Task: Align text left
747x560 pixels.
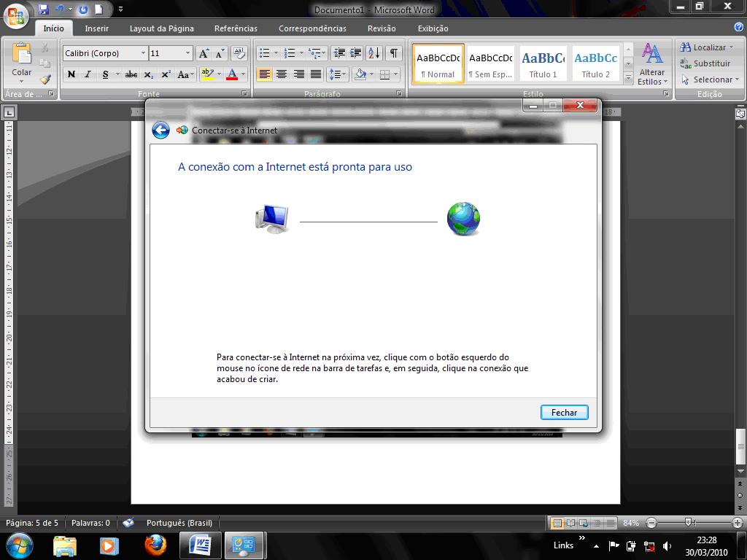Action: pos(264,74)
